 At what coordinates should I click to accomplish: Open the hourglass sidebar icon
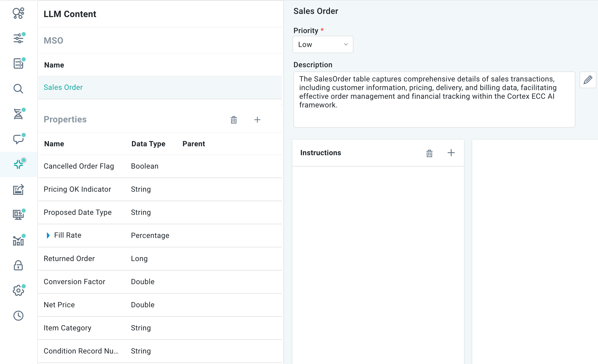(18, 114)
